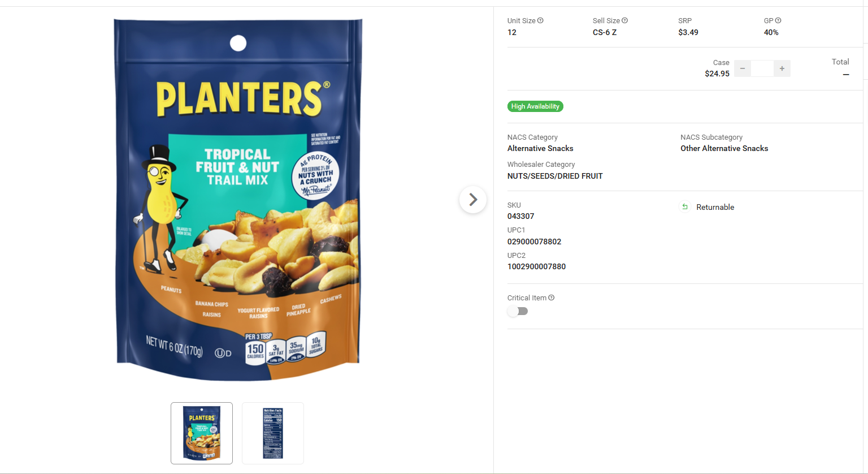Click the main Planters product image
The image size is (868, 474).
coord(238,200)
